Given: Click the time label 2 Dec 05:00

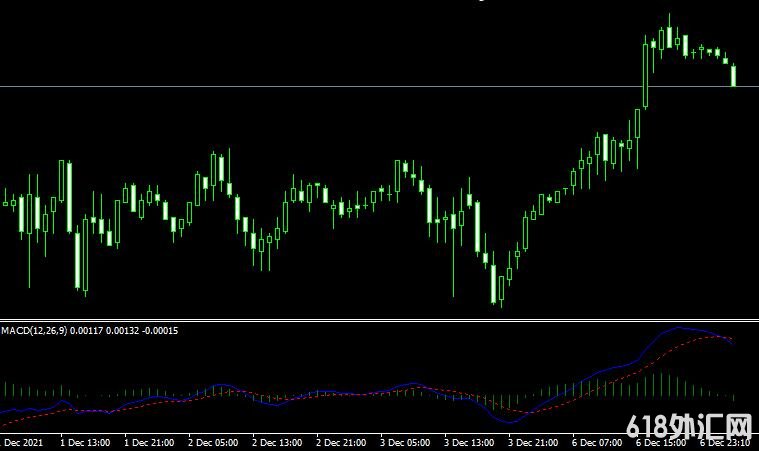Looking at the screenshot, I should 213,443.
